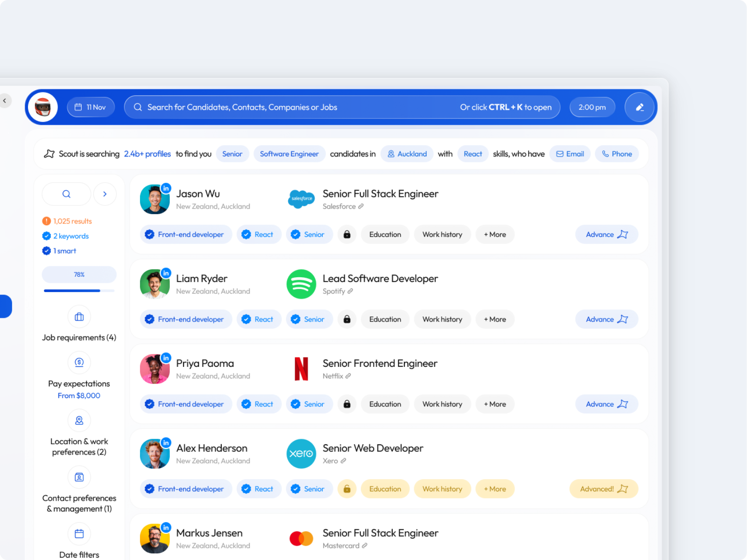Open the Auckland location chip

[x=407, y=154]
